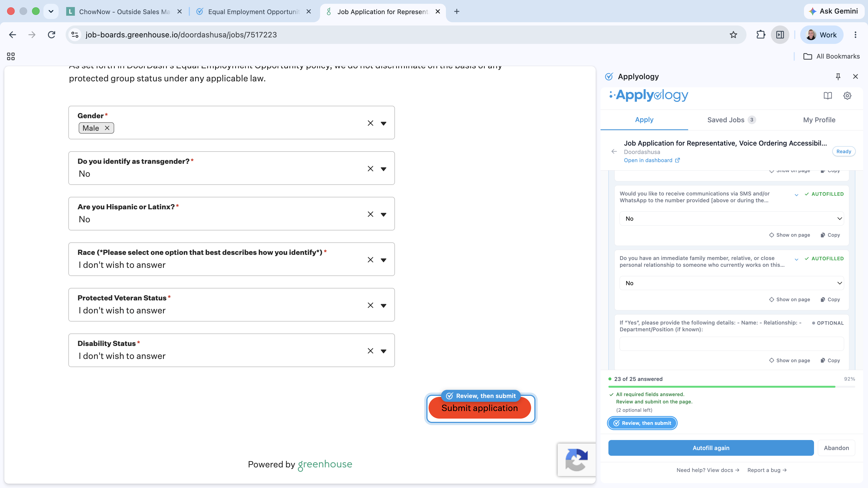Click the 'If Yes' details text field
The width and height of the screenshot is (868, 488).
732,344
